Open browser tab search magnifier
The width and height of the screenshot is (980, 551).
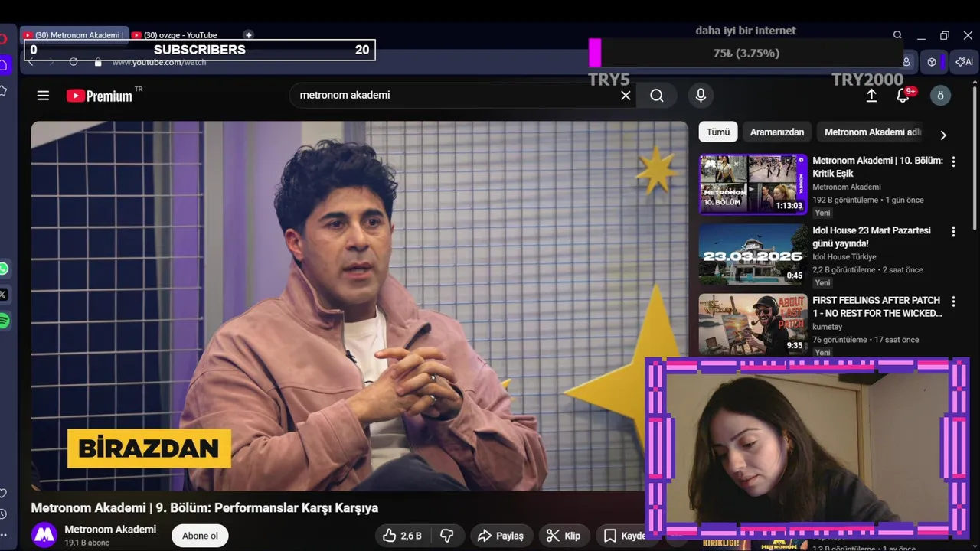pos(897,35)
